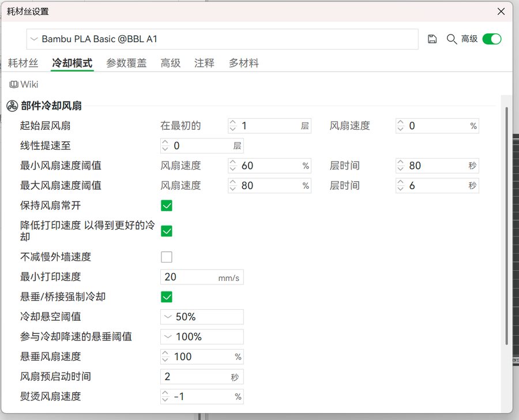Screen dimensions: 519x420
Task: Decrease 悬垂风扇速度 with down arrow
Action: (165, 360)
